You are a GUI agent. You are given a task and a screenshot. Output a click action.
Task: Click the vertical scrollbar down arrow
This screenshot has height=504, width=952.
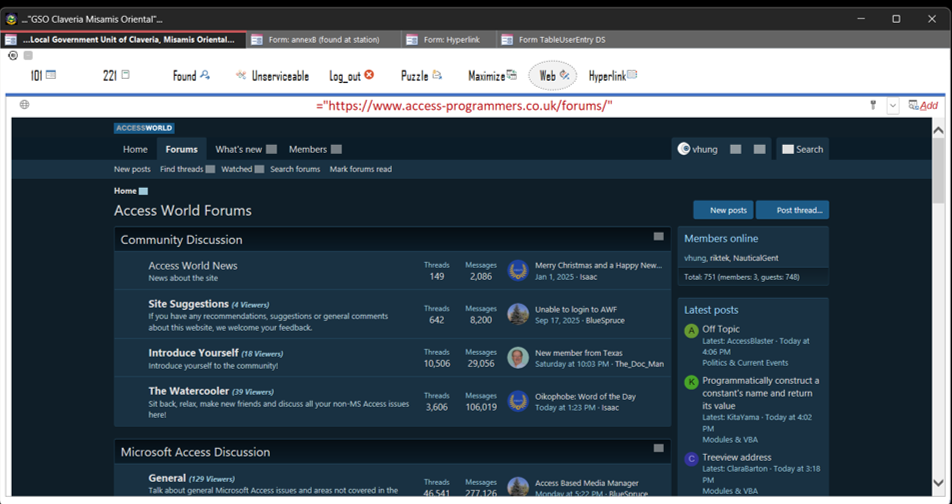[938, 483]
